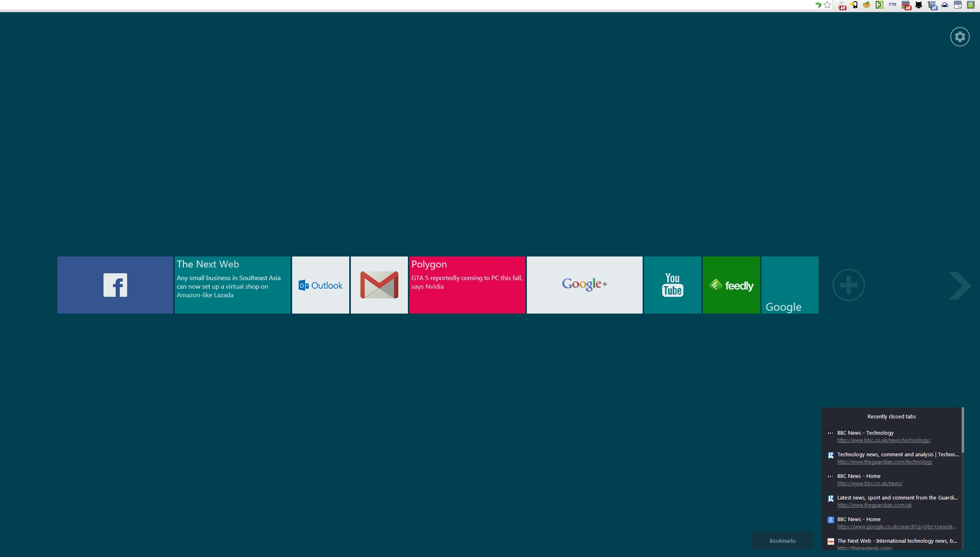The image size is (980, 557).
Task: Reopen The Next Web - International technology news tab
Action: coord(897,541)
